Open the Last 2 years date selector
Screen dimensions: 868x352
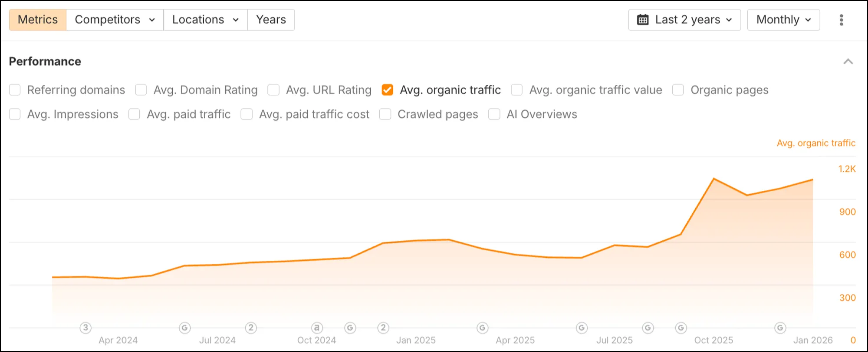coord(684,20)
